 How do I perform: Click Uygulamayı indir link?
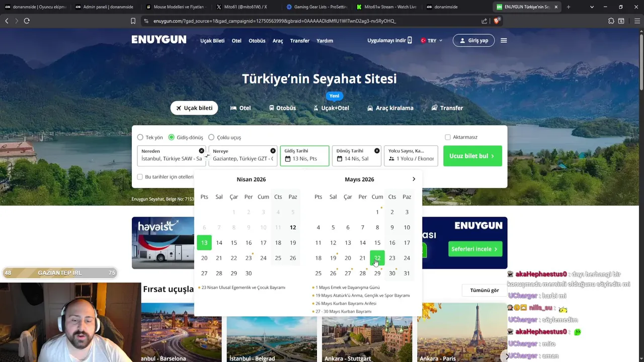tap(389, 40)
